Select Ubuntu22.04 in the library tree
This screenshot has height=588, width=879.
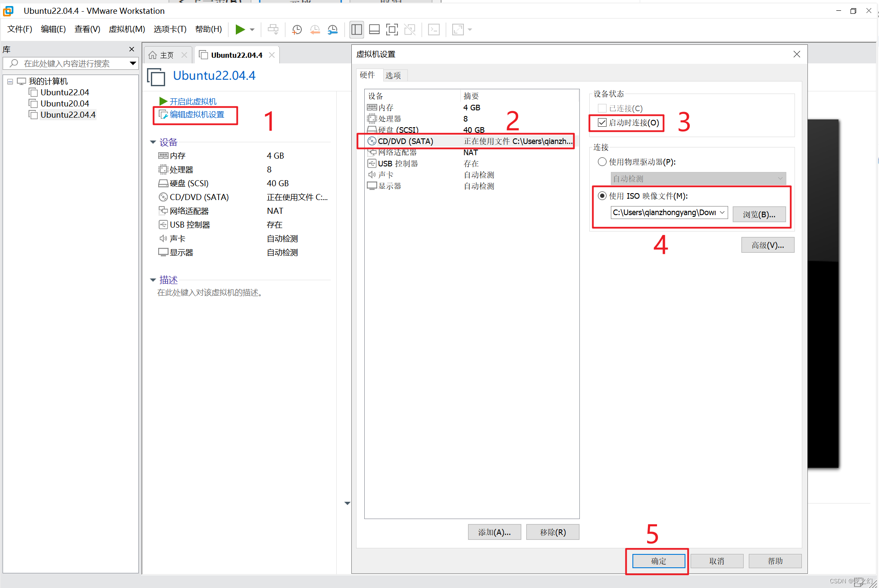point(65,92)
